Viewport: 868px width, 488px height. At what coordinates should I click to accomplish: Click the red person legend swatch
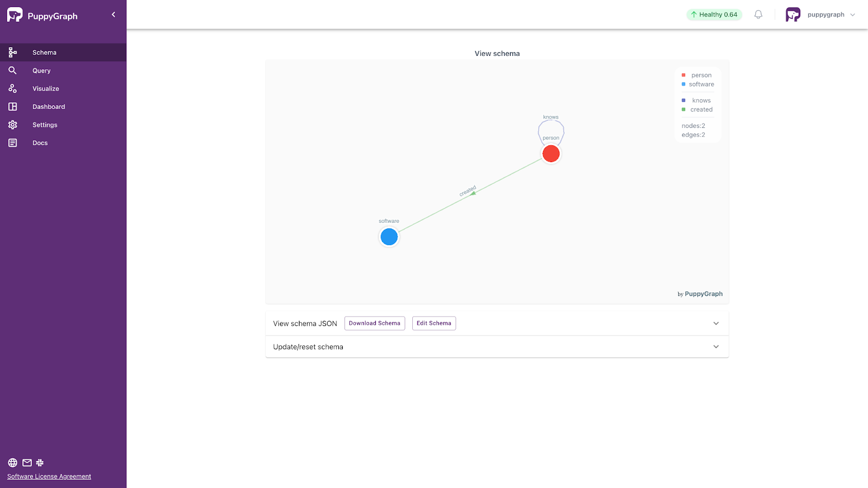(x=684, y=75)
